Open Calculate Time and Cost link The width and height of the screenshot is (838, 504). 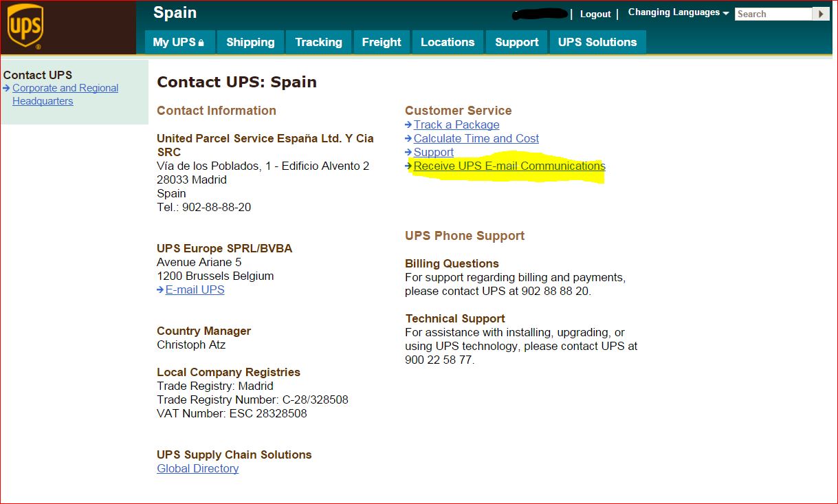[x=476, y=138]
